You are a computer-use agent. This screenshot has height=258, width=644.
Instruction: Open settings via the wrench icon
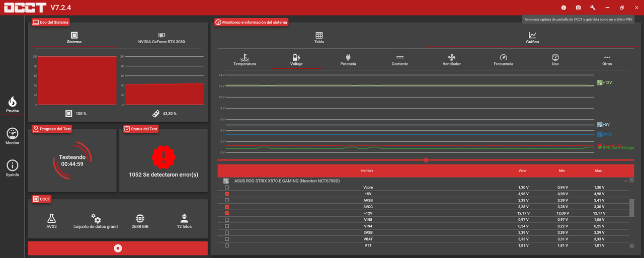click(x=593, y=8)
